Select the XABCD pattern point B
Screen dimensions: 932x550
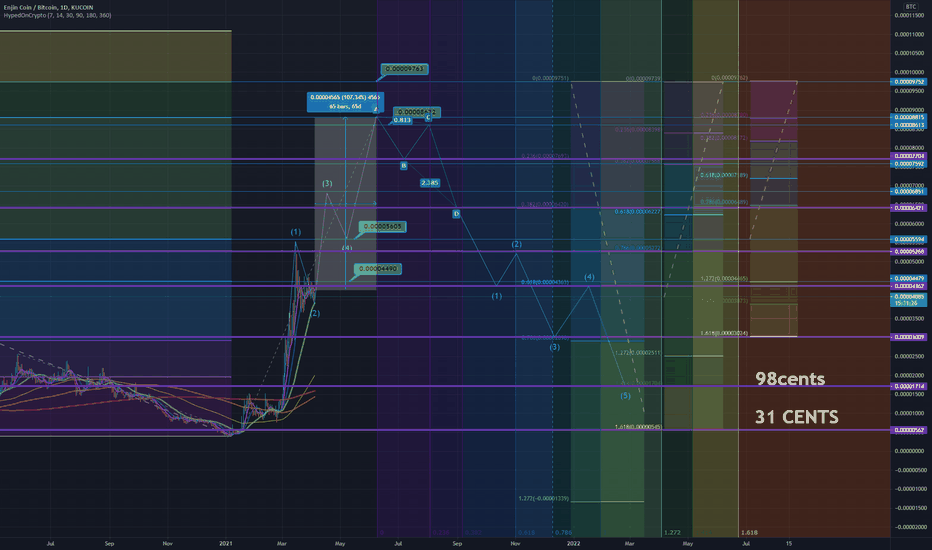[x=404, y=165]
